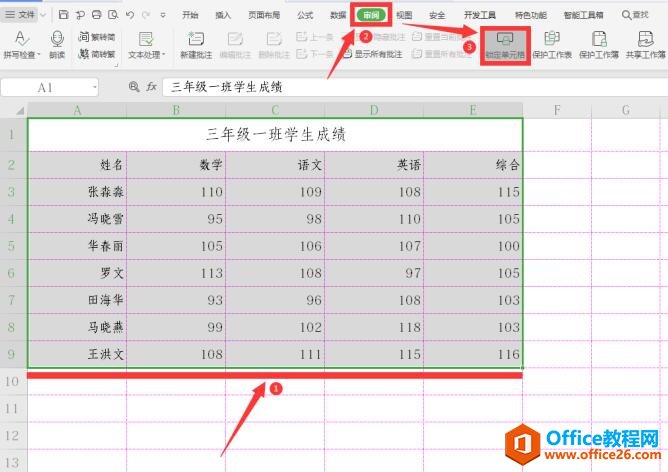
Task: Click the 删除批注 icon
Action: coord(274,39)
